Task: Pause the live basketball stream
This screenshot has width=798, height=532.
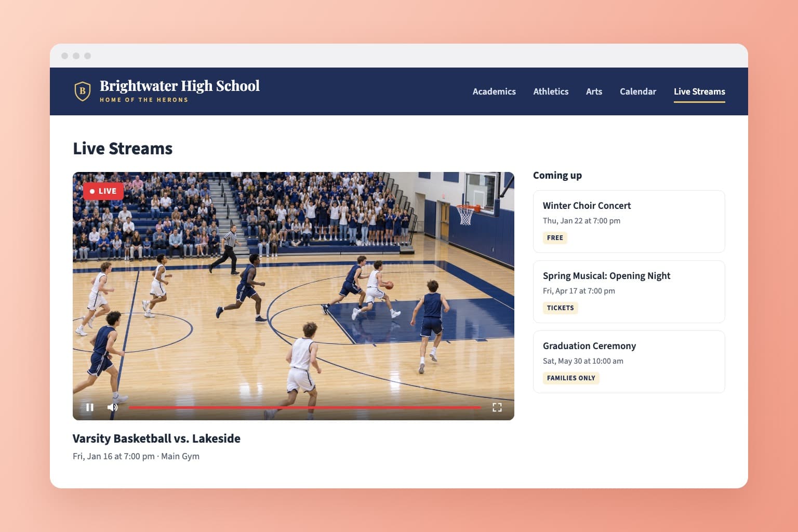Action: point(90,407)
